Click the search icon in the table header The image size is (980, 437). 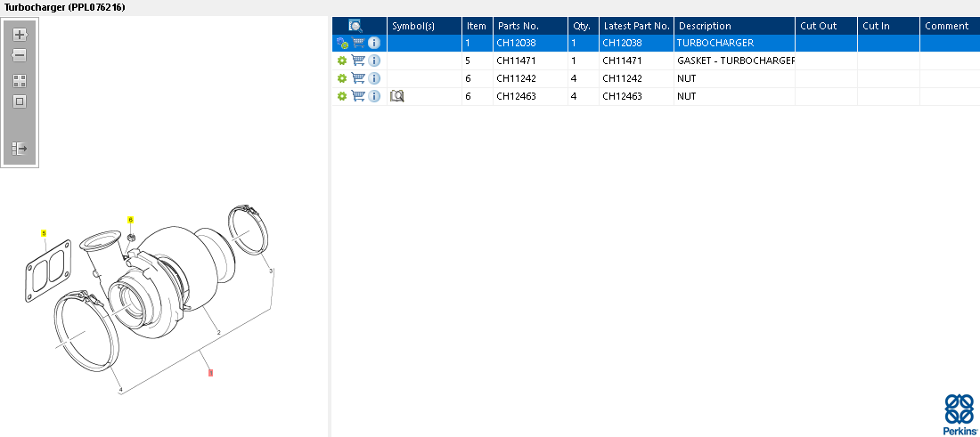355,26
